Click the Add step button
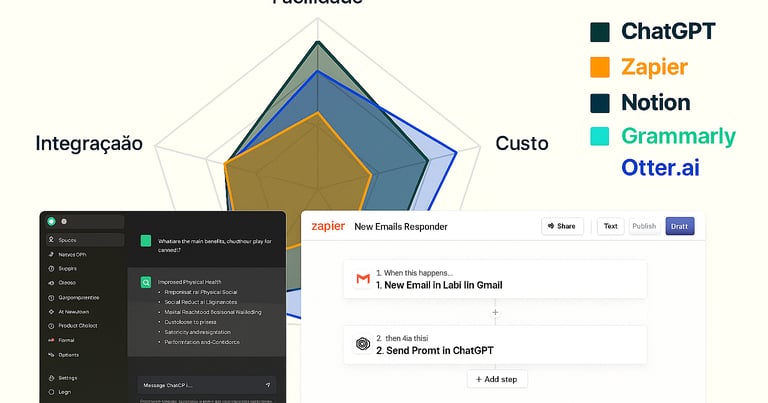Screen dimensions: 768x403 coord(497,379)
